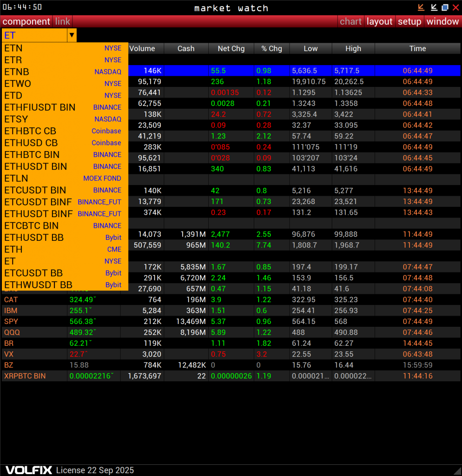The height and width of the screenshot is (476, 462).
Task: Click the ET symbol search input field
Action: (x=34, y=35)
